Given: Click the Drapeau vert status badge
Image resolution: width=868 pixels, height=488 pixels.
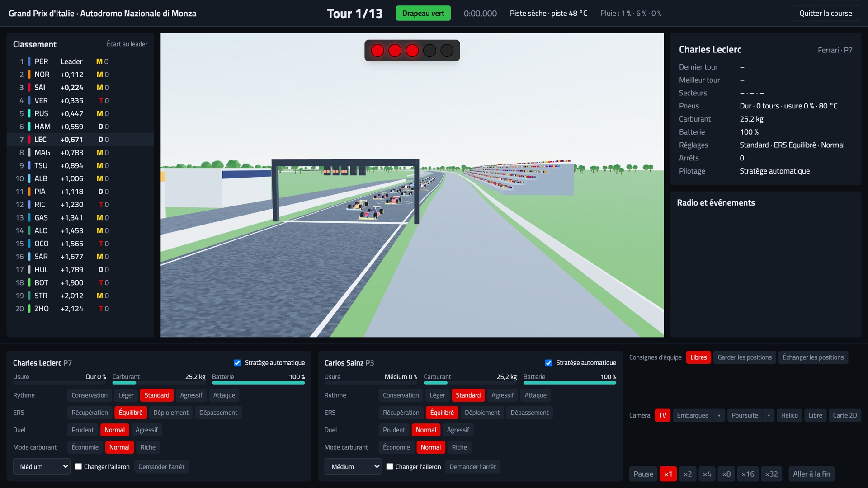Looking at the screenshot, I should (x=423, y=13).
